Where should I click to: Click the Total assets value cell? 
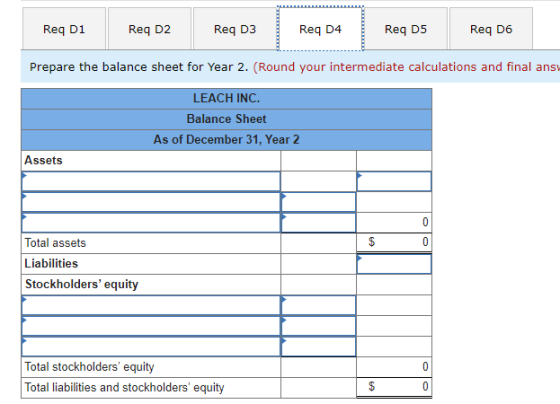(x=394, y=243)
